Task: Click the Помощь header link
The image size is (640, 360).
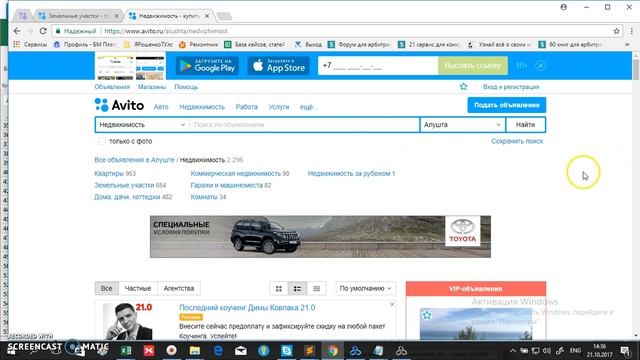Action: coord(186,87)
